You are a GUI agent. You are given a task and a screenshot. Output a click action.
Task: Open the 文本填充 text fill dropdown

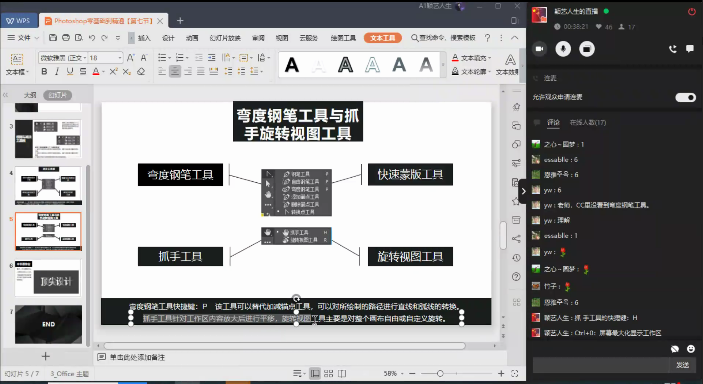(x=471, y=58)
